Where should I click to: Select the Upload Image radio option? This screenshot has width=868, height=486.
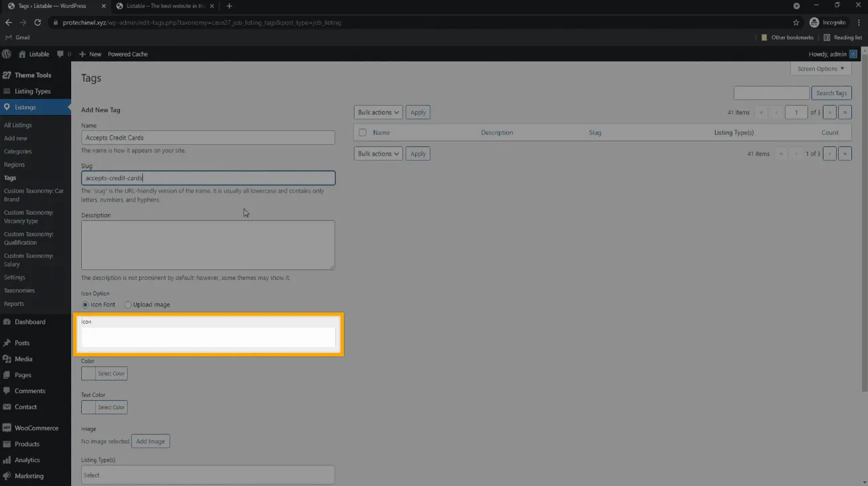(x=128, y=304)
